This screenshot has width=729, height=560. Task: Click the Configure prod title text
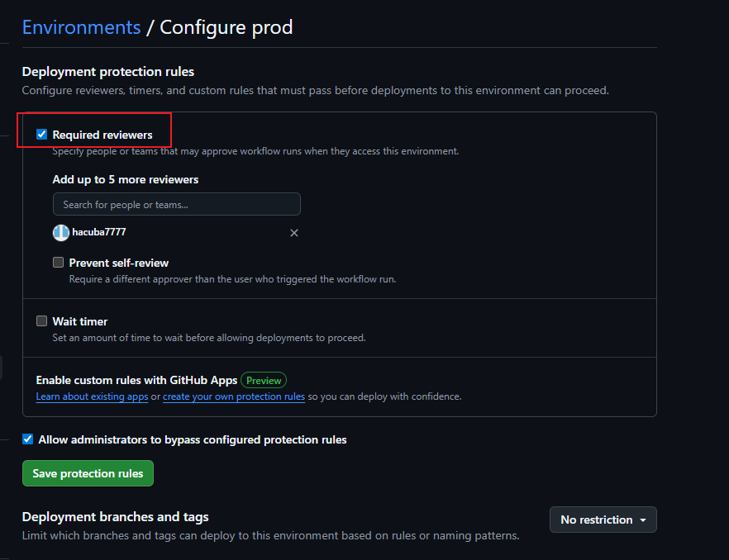226,27
